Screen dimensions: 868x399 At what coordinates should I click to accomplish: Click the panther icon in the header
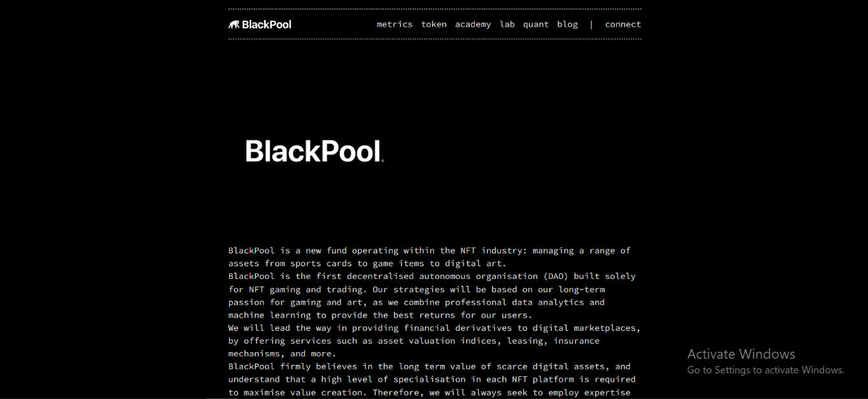[234, 25]
